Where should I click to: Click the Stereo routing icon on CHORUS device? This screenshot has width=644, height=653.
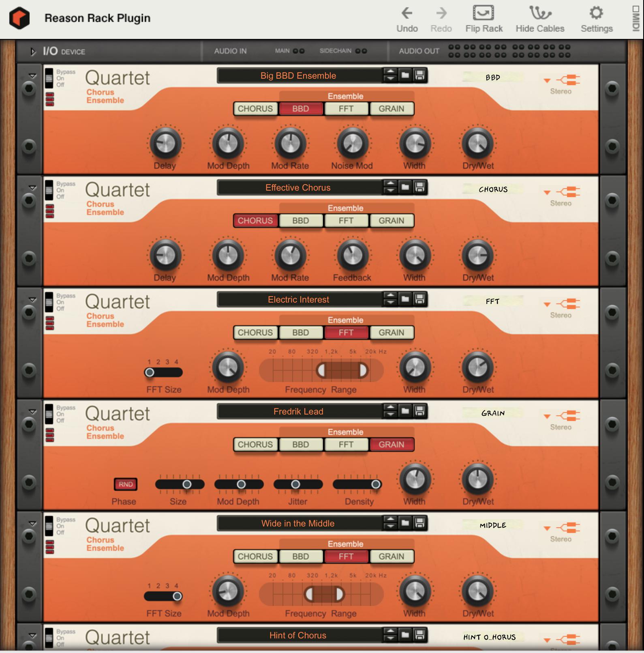click(x=568, y=192)
